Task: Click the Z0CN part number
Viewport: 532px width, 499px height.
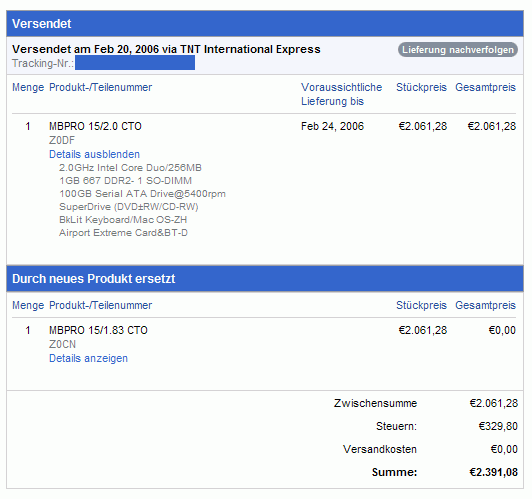Action: click(x=62, y=344)
